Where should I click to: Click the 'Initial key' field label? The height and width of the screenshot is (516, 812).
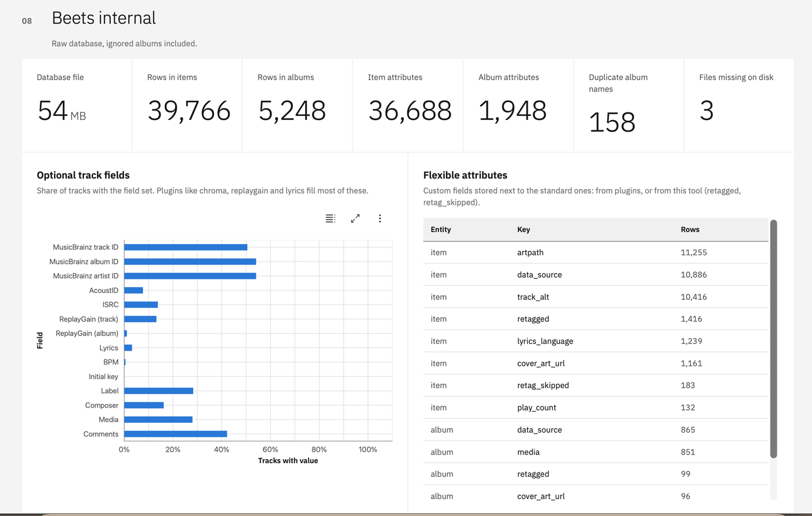click(103, 376)
